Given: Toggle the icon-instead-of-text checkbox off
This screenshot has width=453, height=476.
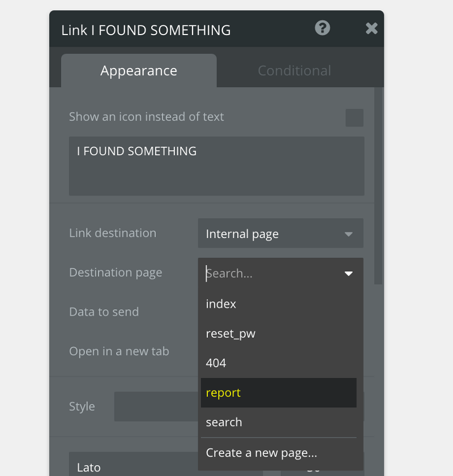Looking at the screenshot, I should [x=354, y=117].
